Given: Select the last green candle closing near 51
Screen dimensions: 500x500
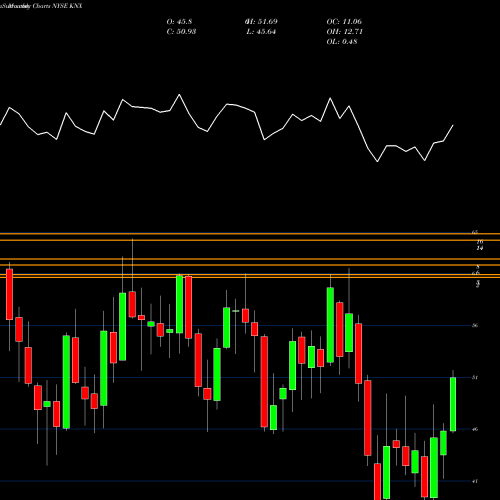Looking at the screenshot, I should point(453,404).
